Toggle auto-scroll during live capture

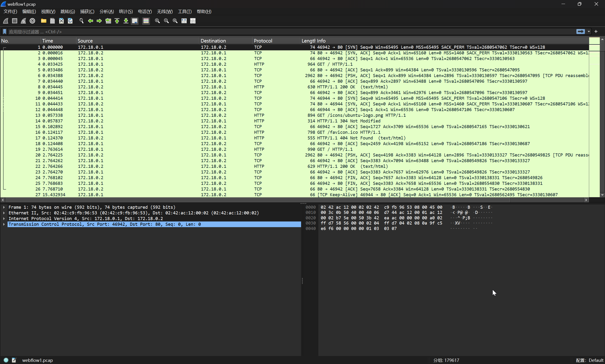click(x=135, y=21)
